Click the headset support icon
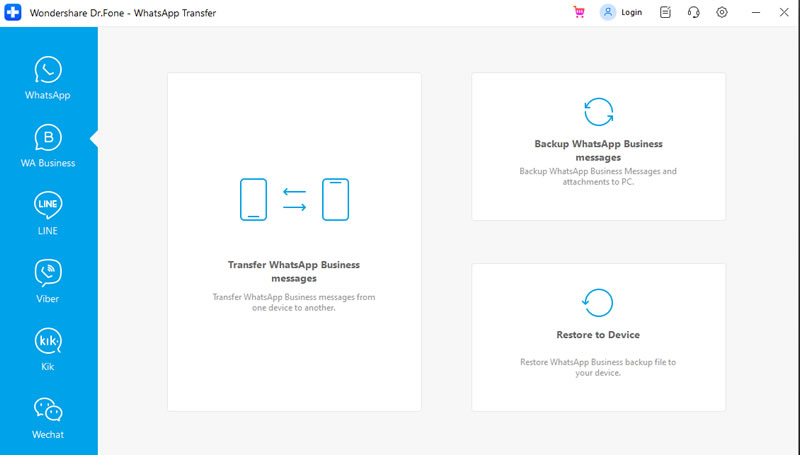The width and height of the screenshot is (800, 455). point(693,12)
